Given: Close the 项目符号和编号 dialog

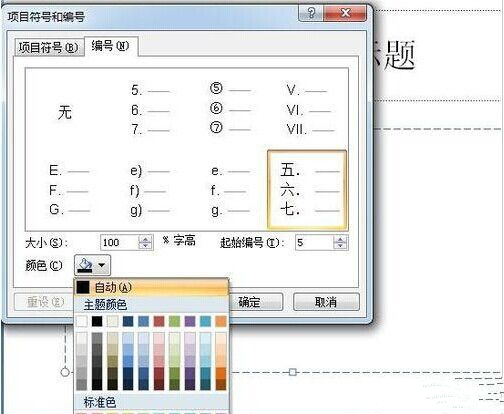Looking at the screenshot, I should [x=345, y=13].
